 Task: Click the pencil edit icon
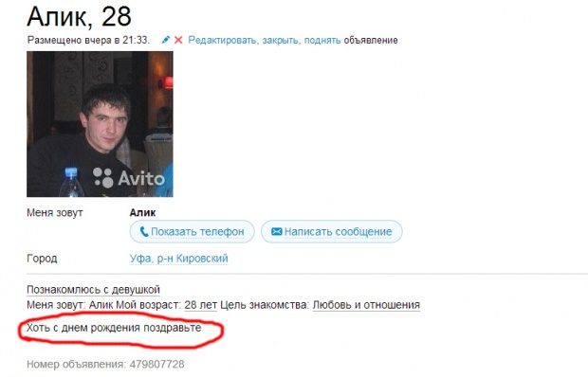pyautogui.click(x=166, y=39)
